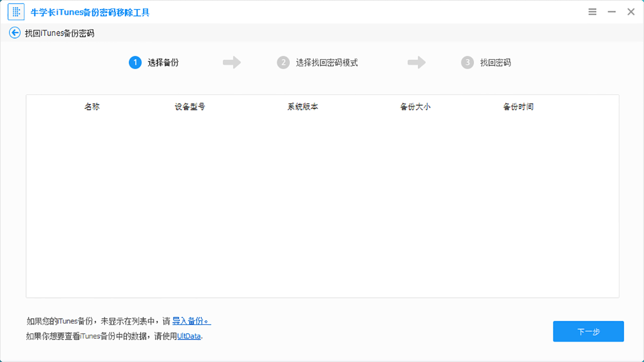Select the step 1 circle indicator

135,62
